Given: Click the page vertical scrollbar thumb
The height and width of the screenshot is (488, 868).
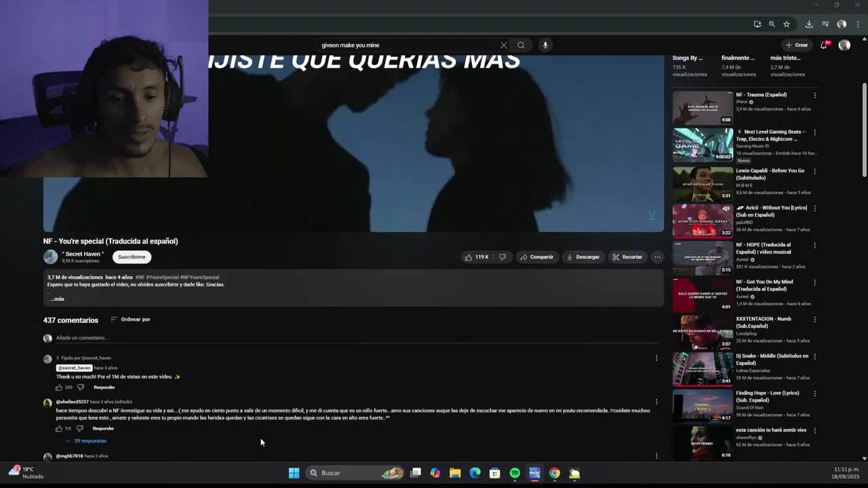Looking at the screenshot, I should pyautogui.click(x=864, y=129).
